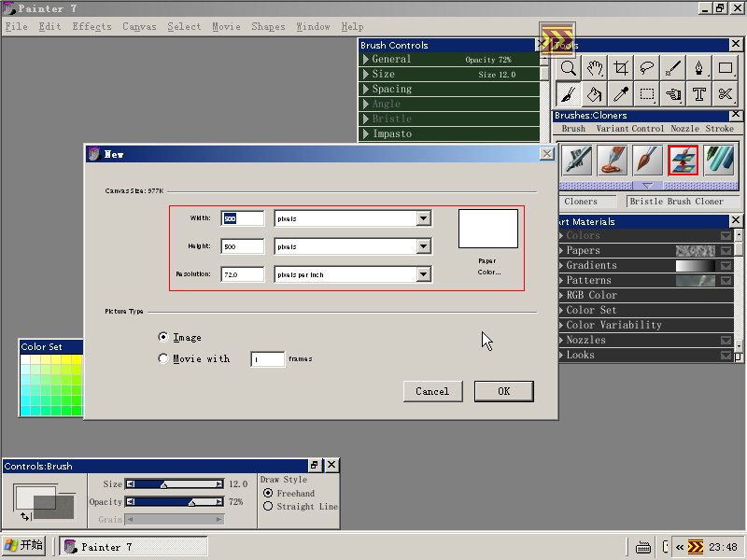Select the Rectangle shape tool
This screenshot has width=747, height=560.
726,68
